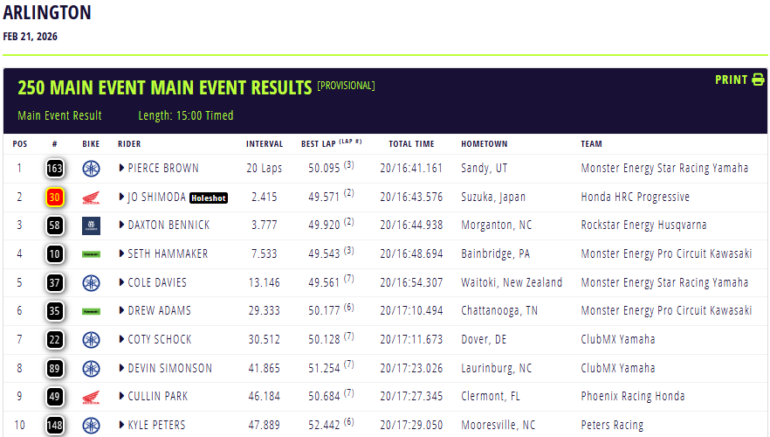Viewport: 770px width, 437px height.
Task: Expand the arrow beside Pierce Brown
Action: coord(122,169)
